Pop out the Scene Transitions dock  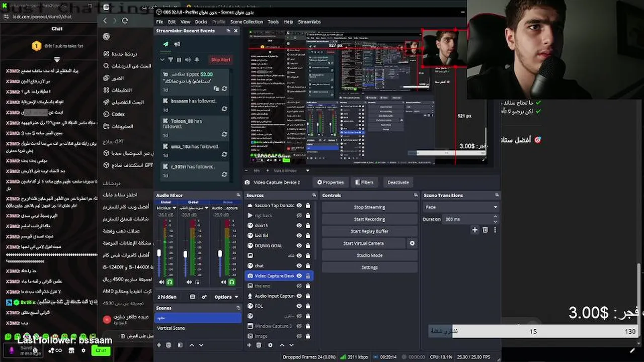[x=497, y=196]
